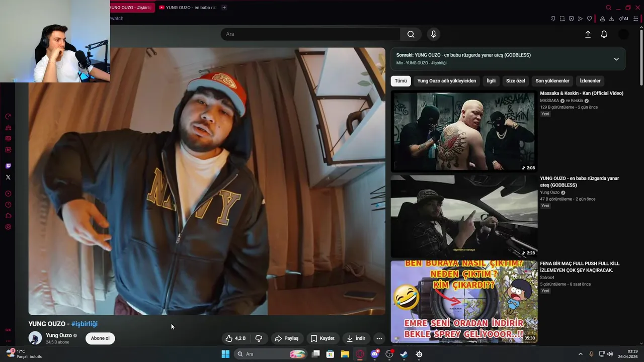Open weather widget showing 17°C

point(24,354)
